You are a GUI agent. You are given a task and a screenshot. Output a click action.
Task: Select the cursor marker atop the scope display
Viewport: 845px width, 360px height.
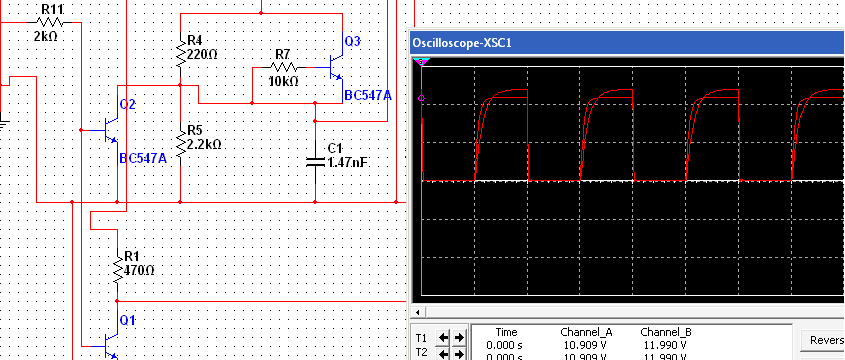coord(421,62)
